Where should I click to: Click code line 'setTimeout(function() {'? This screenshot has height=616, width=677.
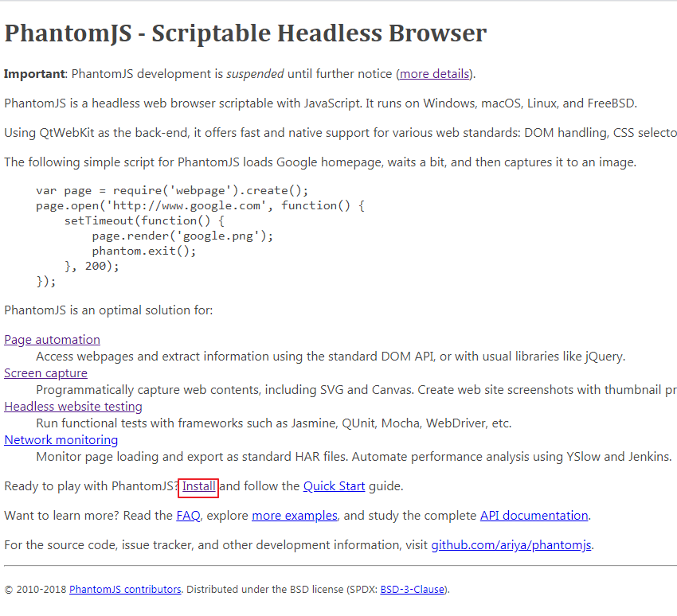[144, 221]
